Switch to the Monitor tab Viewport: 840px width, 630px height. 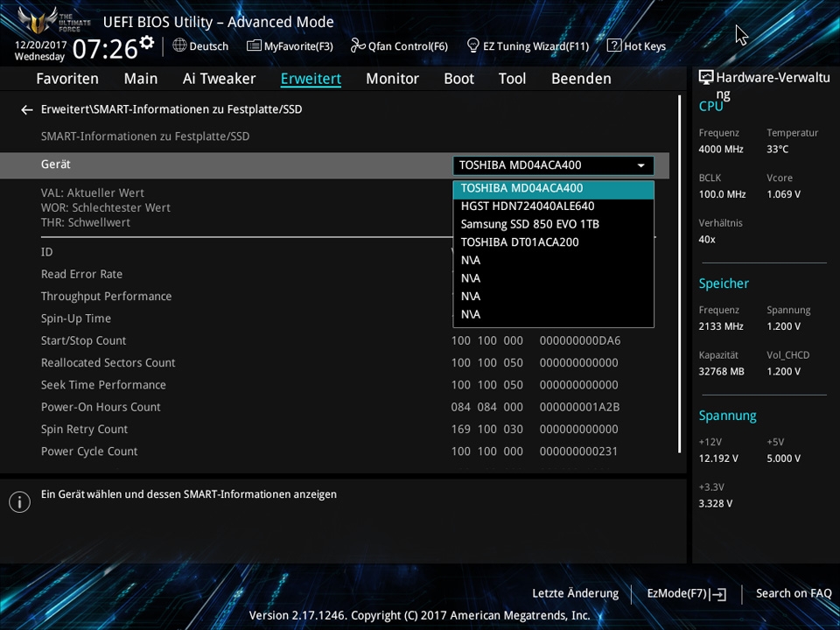point(393,79)
